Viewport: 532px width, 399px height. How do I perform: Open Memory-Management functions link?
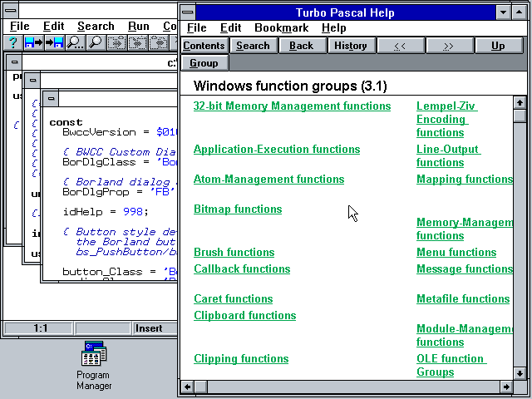pyautogui.click(x=465, y=229)
